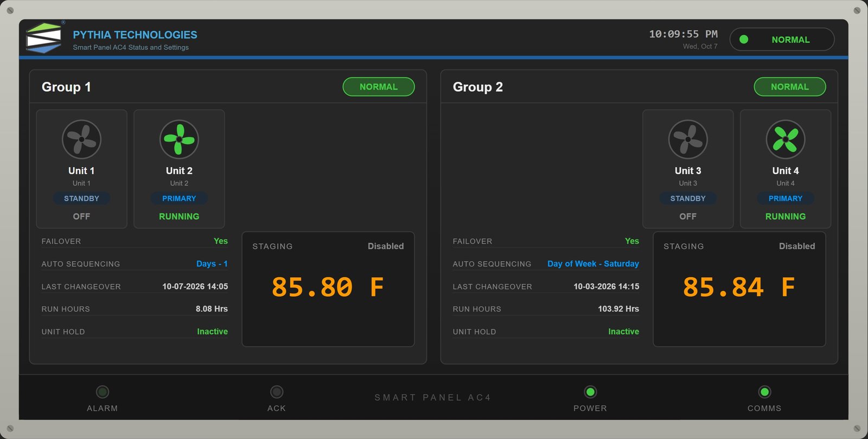This screenshot has height=439, width=868.
Task: Click run hours value 103.92 Hrs
Action: click(618, 309)
